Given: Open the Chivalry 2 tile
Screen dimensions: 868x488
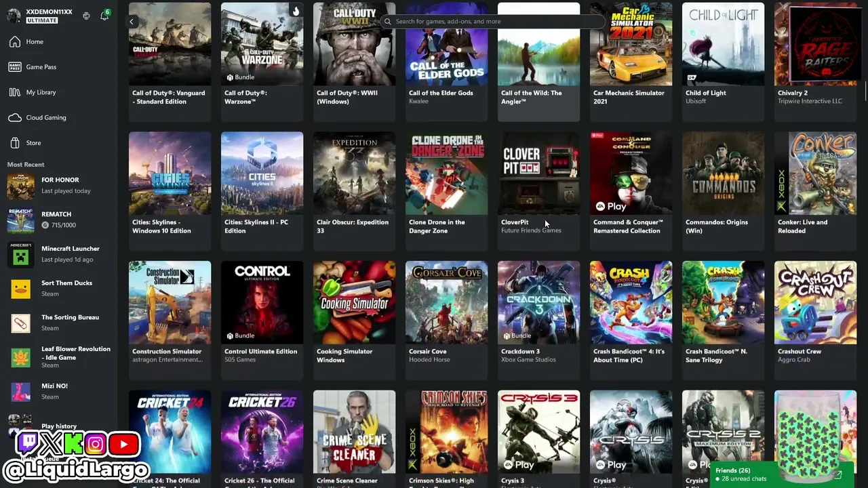Looking at the screenshot, I should (815, 62).
